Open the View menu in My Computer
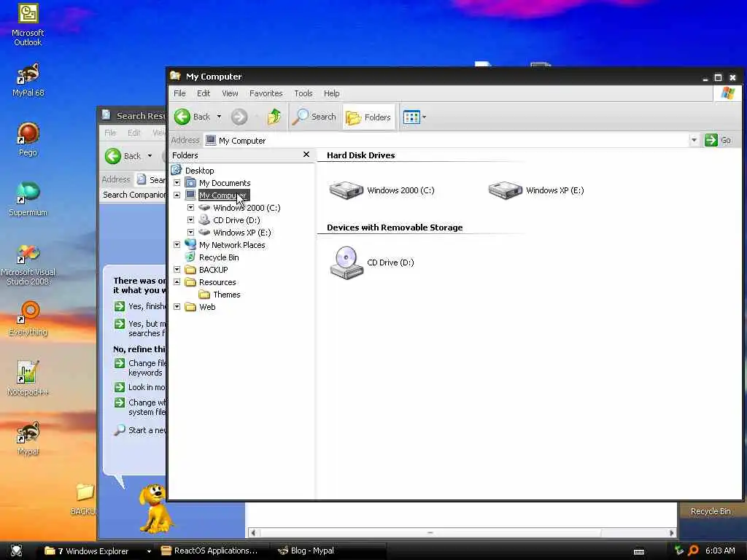 point(230,93)
